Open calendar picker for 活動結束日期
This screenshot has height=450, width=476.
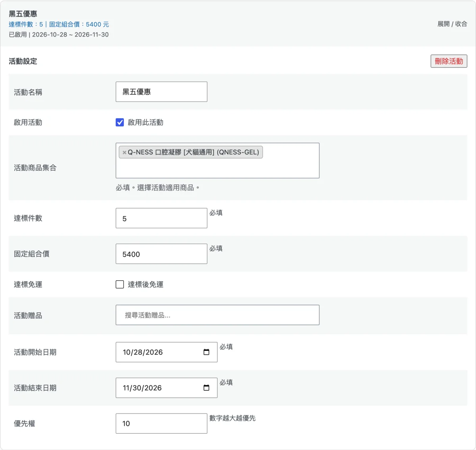pos(206,388)
